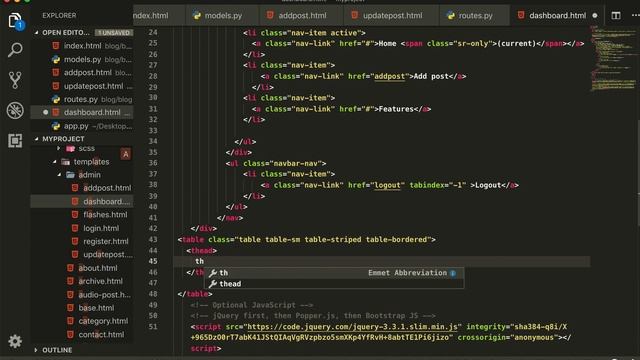The image size is (640, 360).
Task: Select dashboard.html in Open Editors list
Action: point(82,112)
